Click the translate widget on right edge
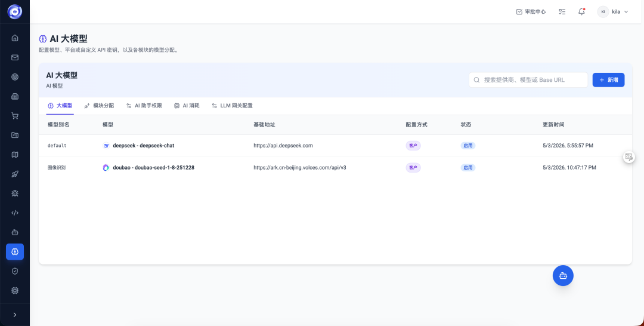Viewport: 644px width, 326px height. coord(629,156)
